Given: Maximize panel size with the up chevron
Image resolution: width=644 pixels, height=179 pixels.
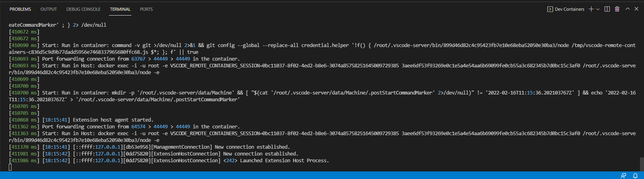Looking at the screenshot, I should pos(628,9).
